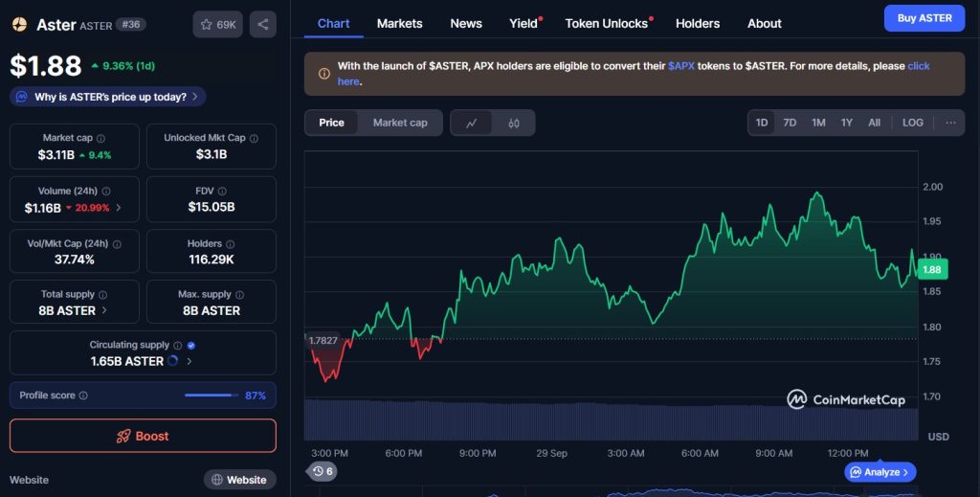
Task: Toggle LOG scale on the chart
Action: [x=913, y=123]
